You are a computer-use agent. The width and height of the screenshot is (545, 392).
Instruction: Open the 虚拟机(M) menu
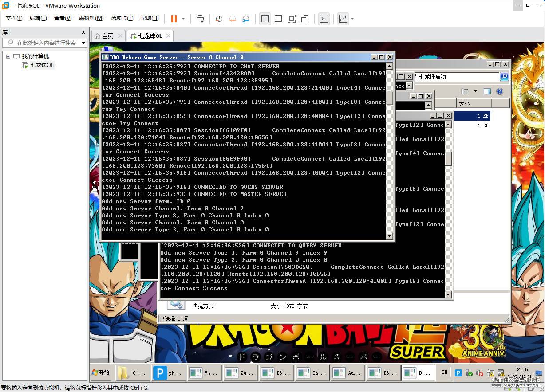click(x=91, y=18)
